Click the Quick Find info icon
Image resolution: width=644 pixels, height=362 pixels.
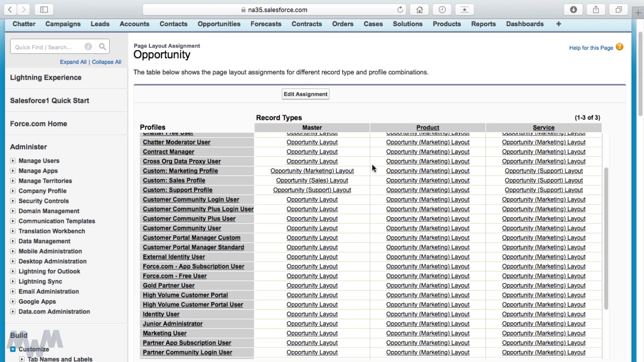pos(88,47)
